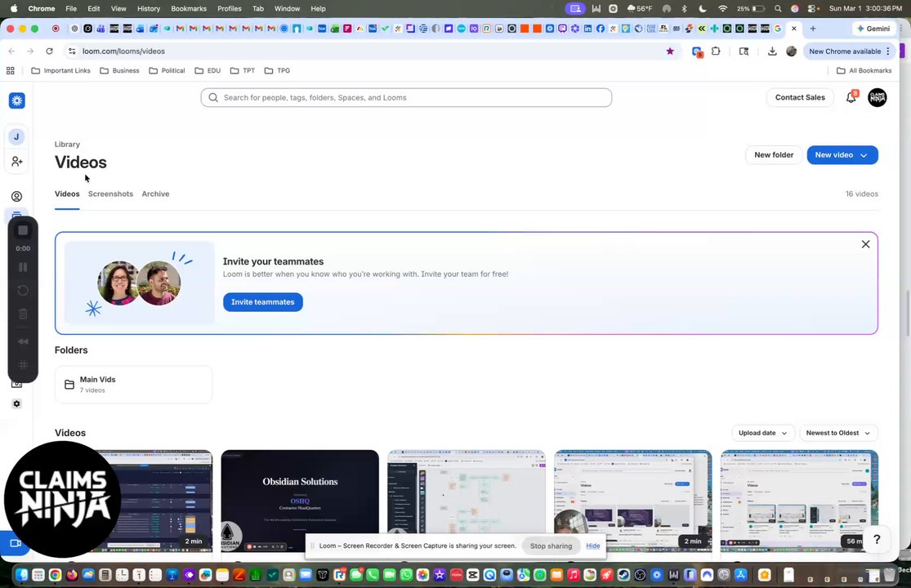Open Calculator from the Dock
Image resolution: width=911 pixels, height=588 pixels.
tap(105, 575)
